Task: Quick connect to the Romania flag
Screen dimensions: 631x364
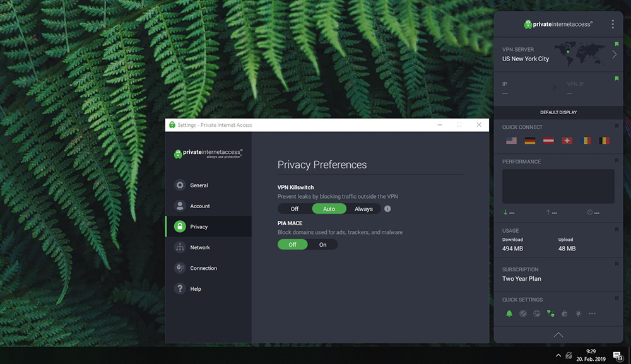Action: [586, 141]
